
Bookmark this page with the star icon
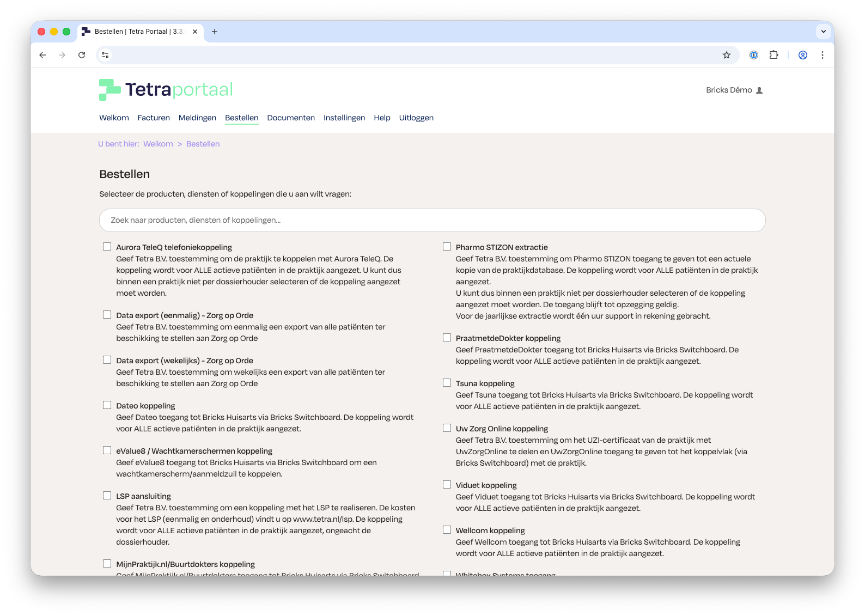(726, 55)
